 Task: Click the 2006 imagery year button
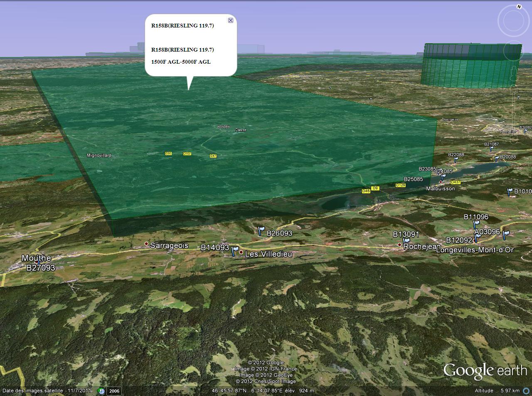pyautogui.click(x=114, y=391)
